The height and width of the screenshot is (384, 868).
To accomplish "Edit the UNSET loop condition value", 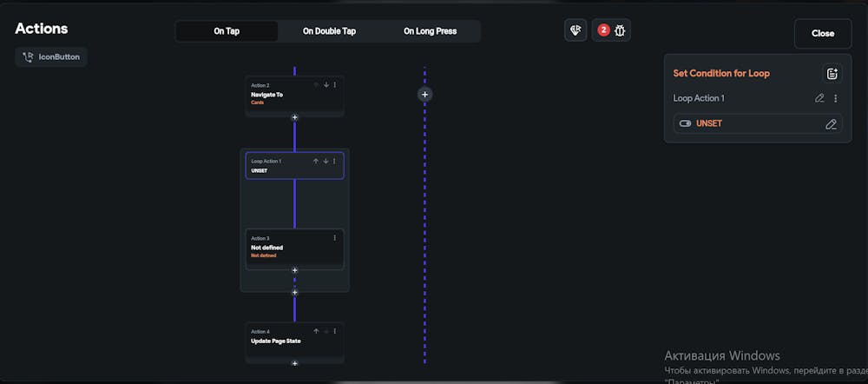I will point(831,123).
